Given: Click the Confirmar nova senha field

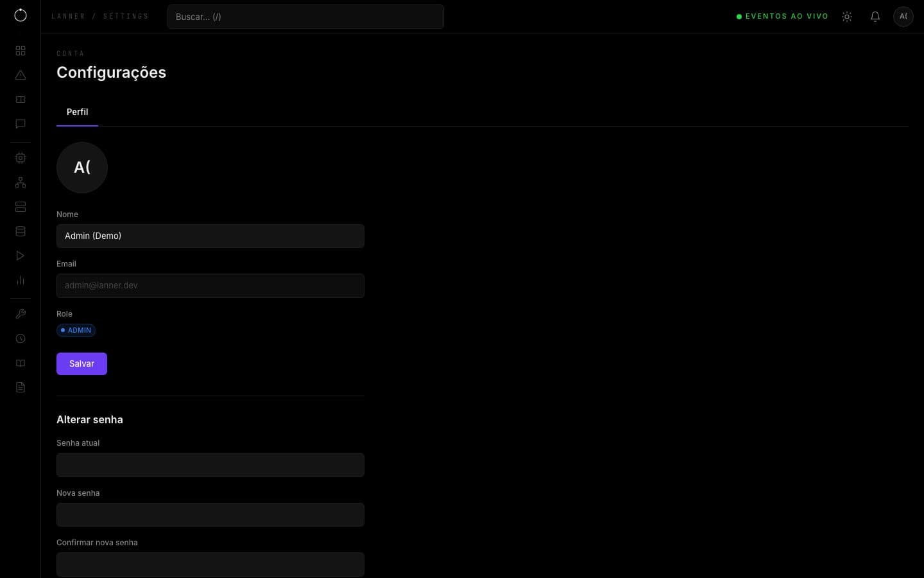Looking at the screenshot, I should click(210, 565).
